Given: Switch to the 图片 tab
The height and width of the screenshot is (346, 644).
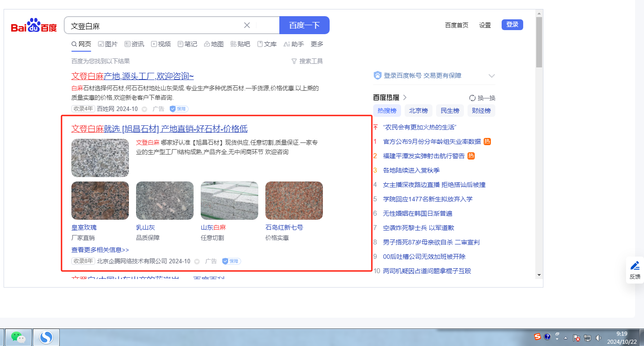Looking at the screenshot, I should (108, 44).
